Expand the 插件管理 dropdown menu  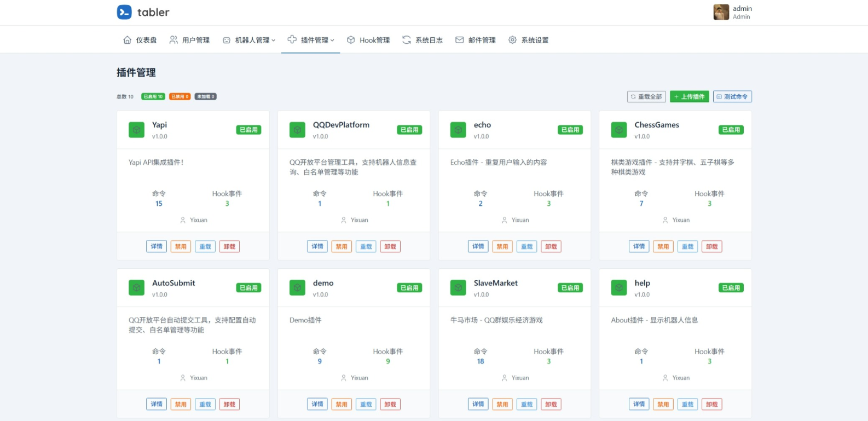pos(311,40)
